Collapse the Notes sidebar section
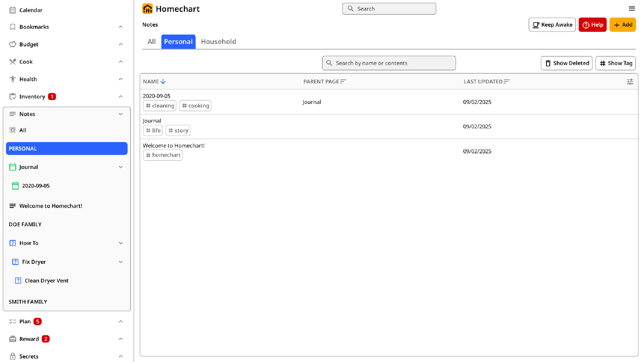The height and width of the screenshot is (362, 644). 121,114
